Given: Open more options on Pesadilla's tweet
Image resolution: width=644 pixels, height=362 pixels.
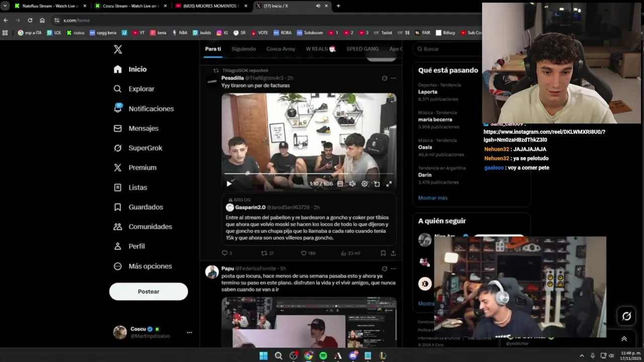Looking at the screenshot, I should point(393,78).
